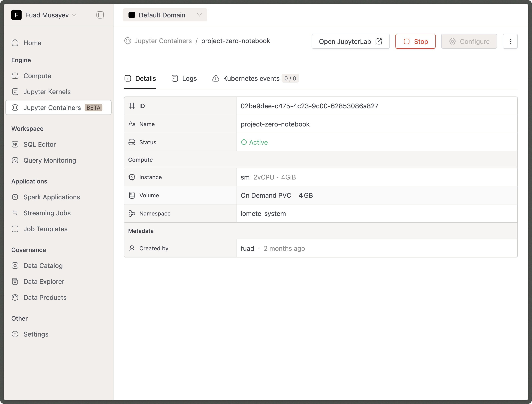Go to Jupyter Containers breadcrumb link
Viewport: 532px width, 404px height.
163,41
